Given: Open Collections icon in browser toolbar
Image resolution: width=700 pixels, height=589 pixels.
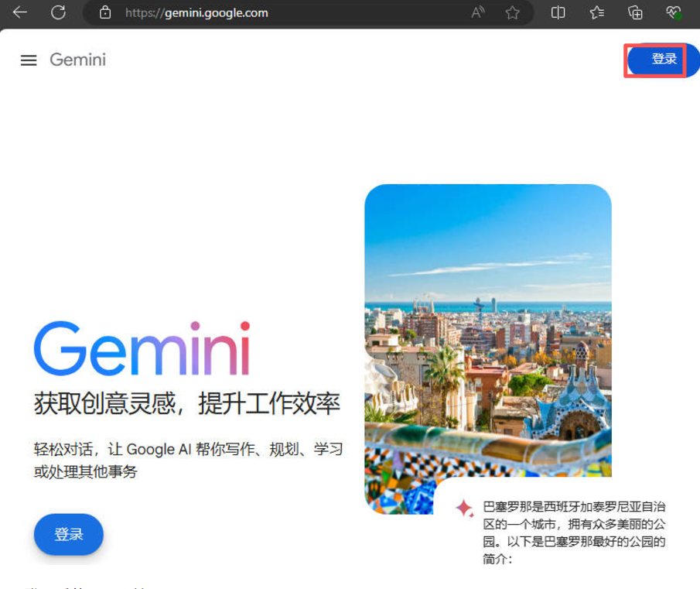Looking at the screenshot, I should (635, 12).
